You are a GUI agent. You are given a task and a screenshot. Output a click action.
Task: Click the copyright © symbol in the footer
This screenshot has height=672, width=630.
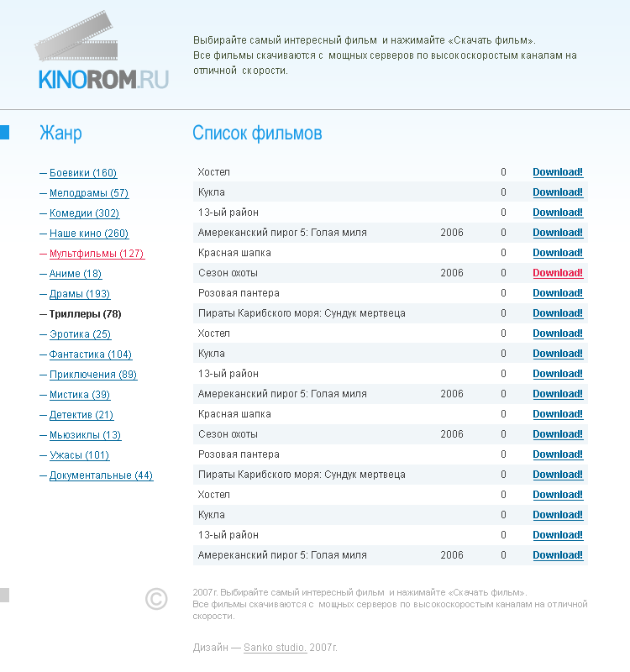tap(155, 600)
